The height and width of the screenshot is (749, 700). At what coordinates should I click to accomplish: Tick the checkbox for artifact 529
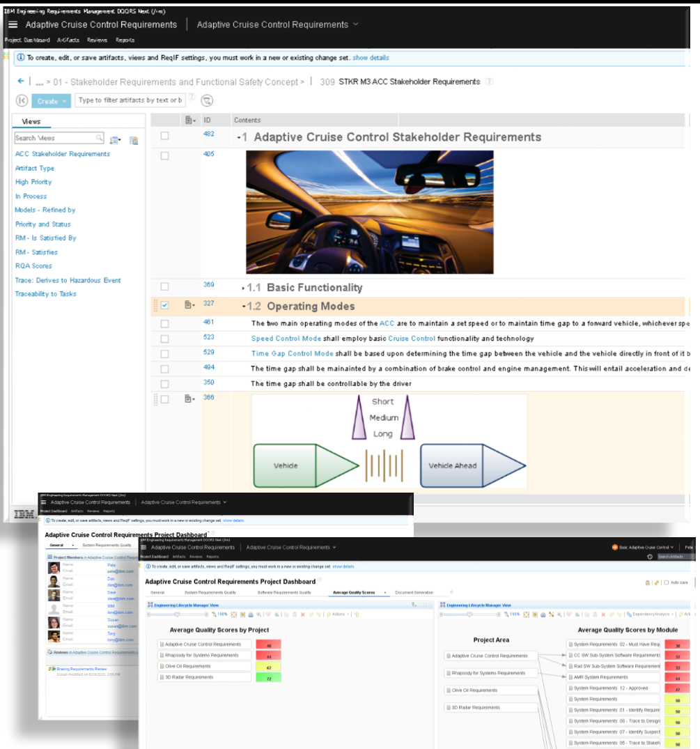tap(165, 354)
